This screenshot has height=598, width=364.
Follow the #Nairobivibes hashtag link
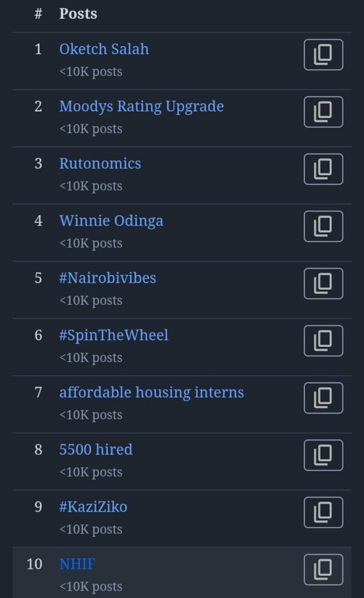[x=107, y=278]
